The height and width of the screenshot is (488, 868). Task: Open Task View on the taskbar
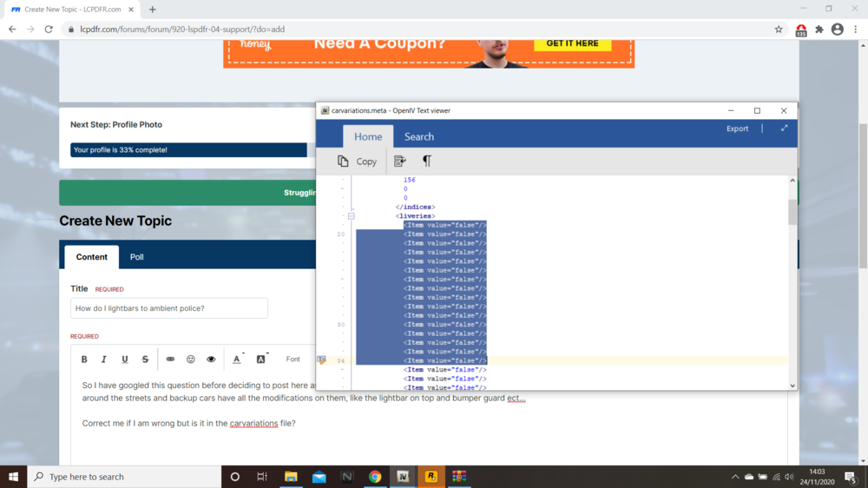[262, 477]
